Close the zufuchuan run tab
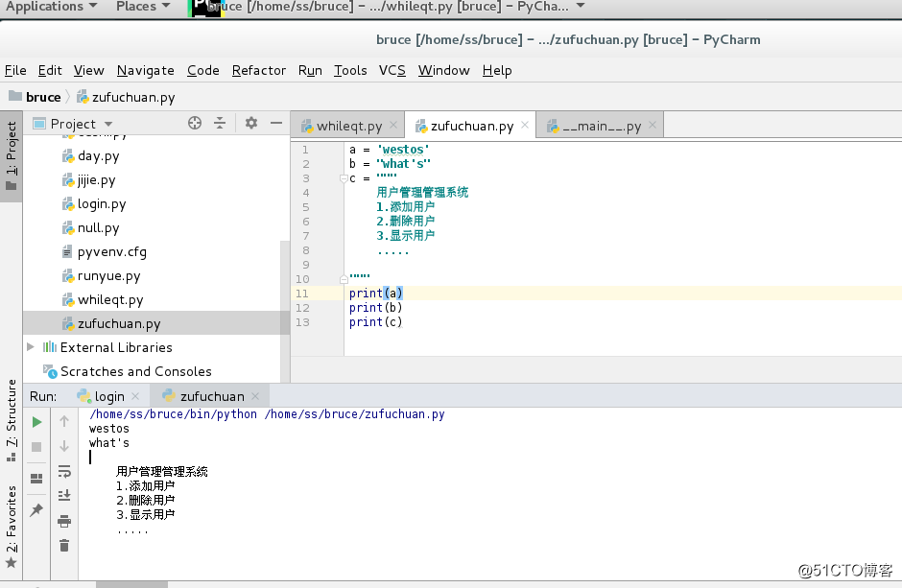The image size is (902, 588). pyautogui.click(x=255, y=396)
